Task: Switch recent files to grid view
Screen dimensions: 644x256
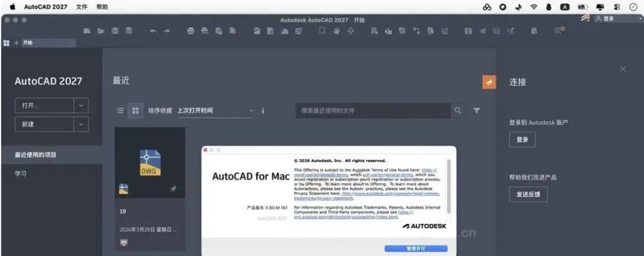Action: click(x=135, y=110)
